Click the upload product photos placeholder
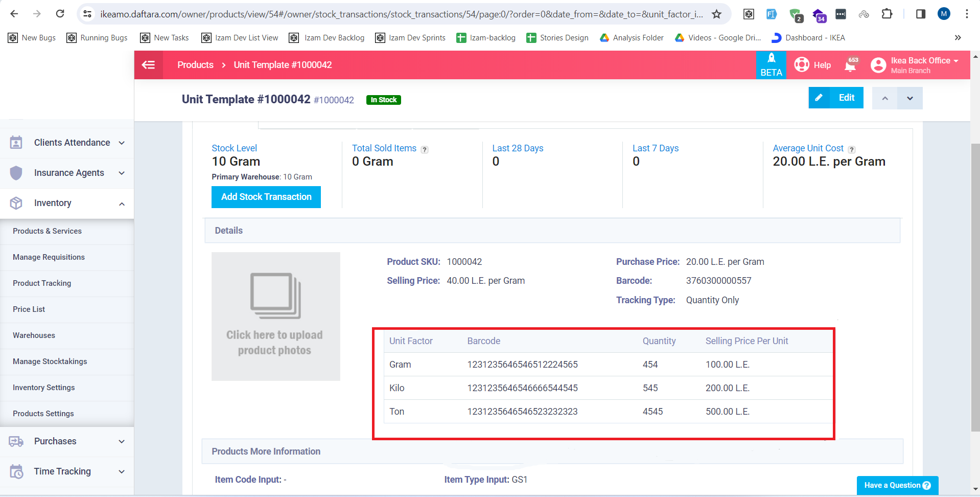The height and width of the screenshot is (497, 980). [276, 317]
